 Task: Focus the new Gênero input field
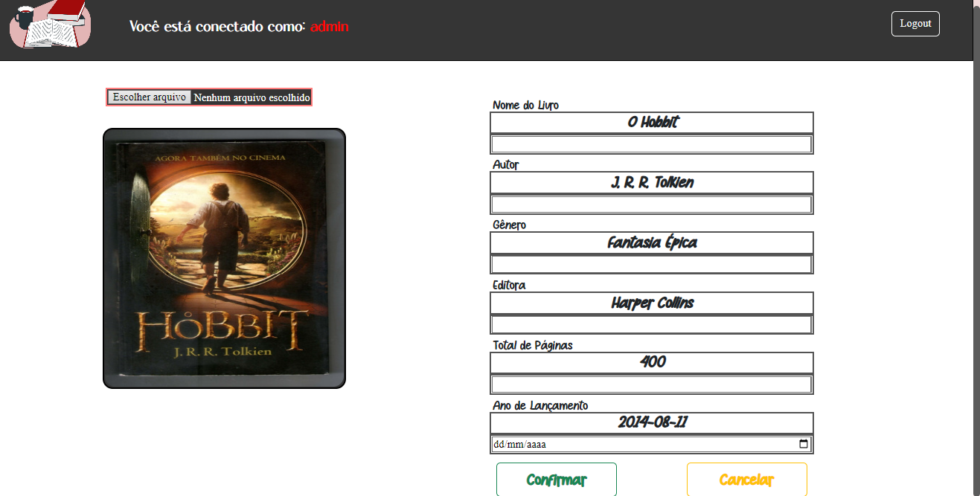[652, 265]
